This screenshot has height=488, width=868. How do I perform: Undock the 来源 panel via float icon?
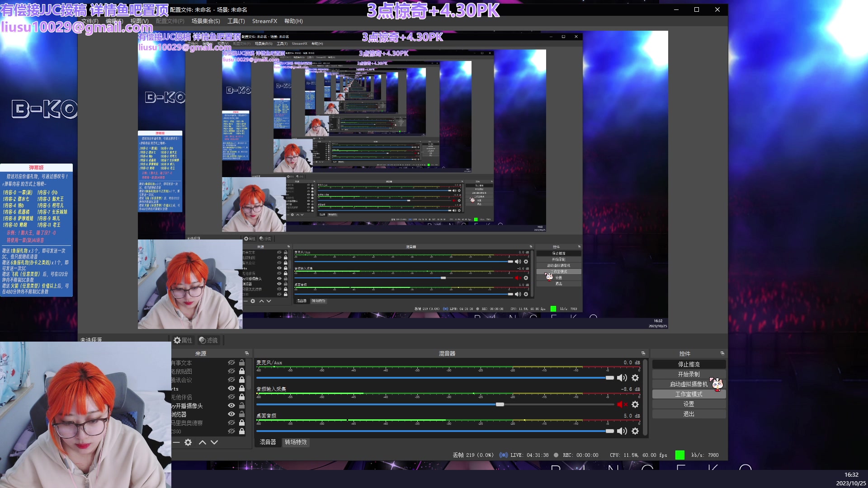(247, 353)
